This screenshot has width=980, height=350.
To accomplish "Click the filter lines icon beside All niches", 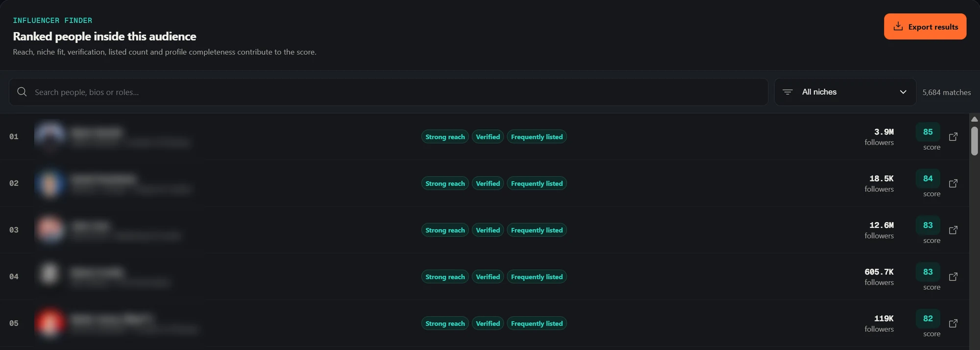I will coord(787,92).
